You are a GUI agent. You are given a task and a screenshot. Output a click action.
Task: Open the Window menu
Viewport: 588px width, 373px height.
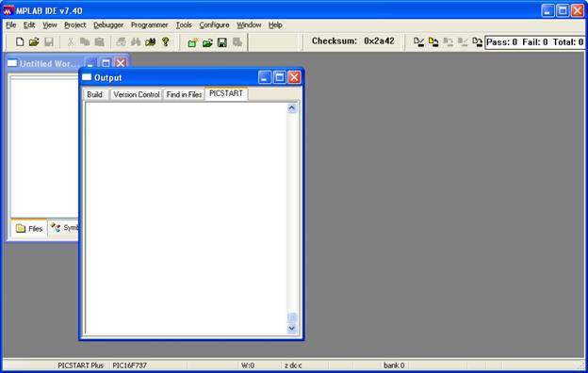(249, 25)
